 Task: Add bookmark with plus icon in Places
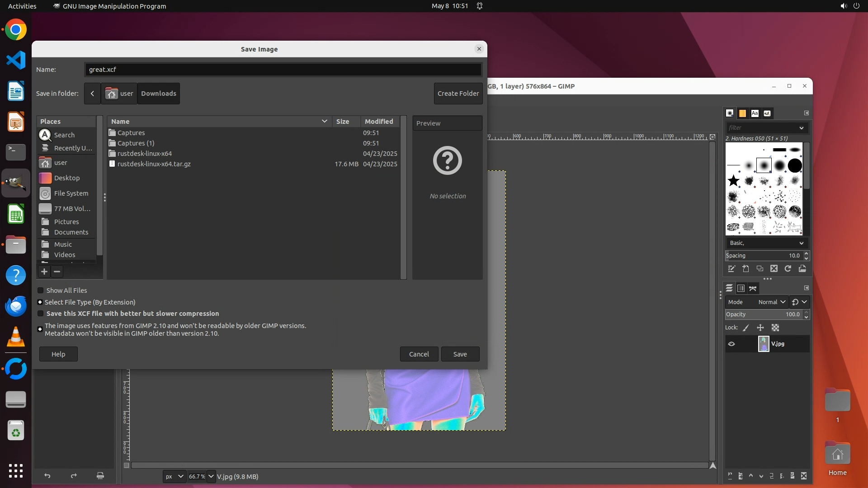coord(44,272)
